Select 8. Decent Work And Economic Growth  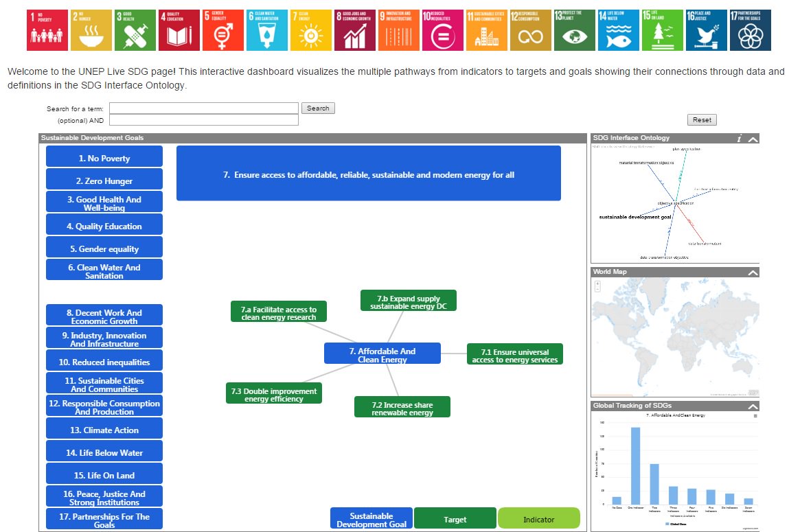(x=104, y=315)
